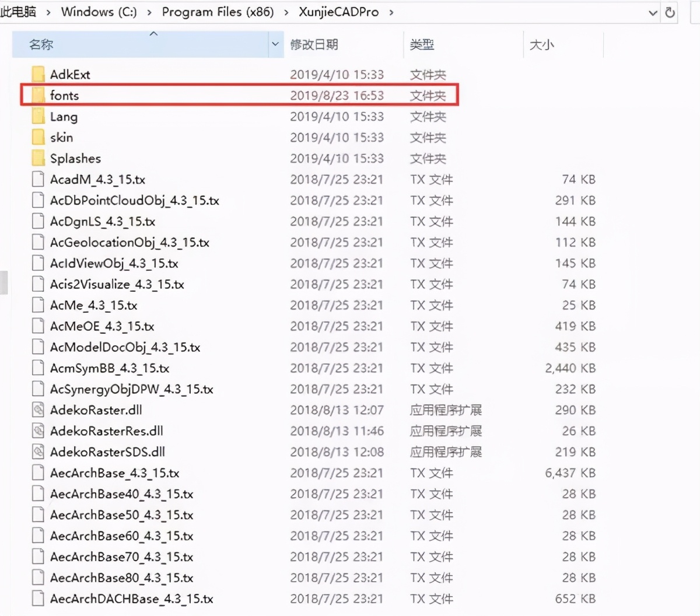The height and width of the screenshot is (616, 700).
Task: Select the AecArchDACHBase_4.3_15.tx file icon
Action: point(38,599)
